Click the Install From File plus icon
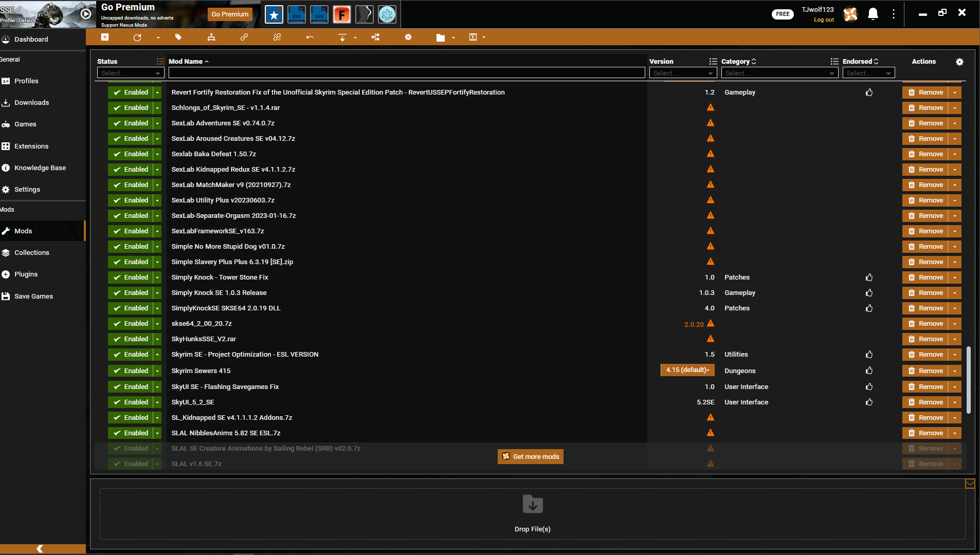Screen dimensions: 980x555 point(105,37)
